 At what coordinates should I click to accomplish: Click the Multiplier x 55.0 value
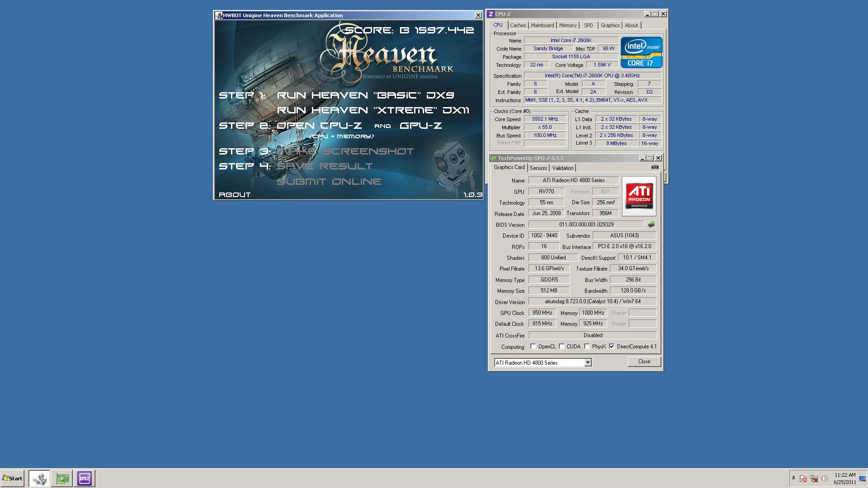545,127
